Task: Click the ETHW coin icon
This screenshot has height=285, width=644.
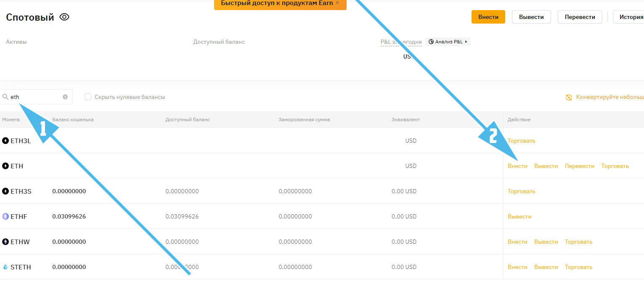Action: click(5, 242)
